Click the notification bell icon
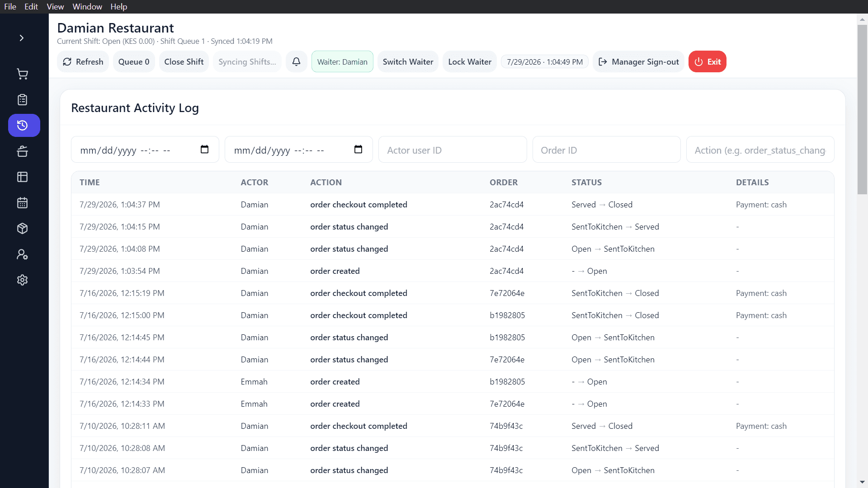The image size is (868, 488). [x=297, y=61]
